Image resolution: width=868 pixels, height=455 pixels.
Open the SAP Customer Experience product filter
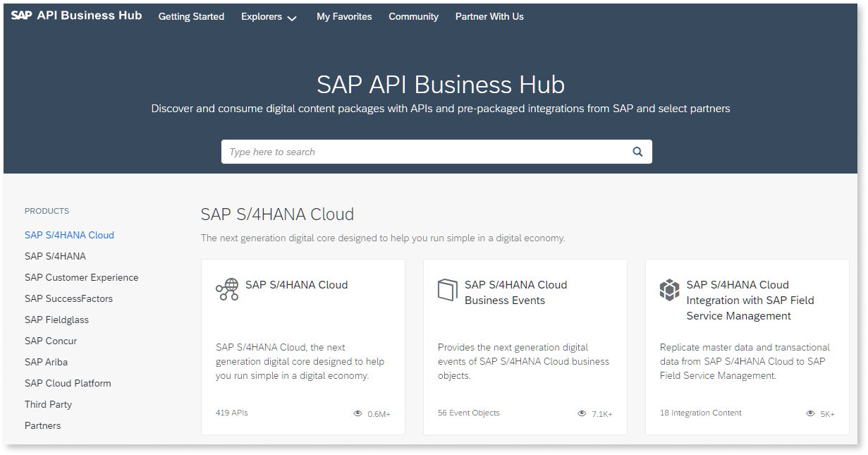81,277
